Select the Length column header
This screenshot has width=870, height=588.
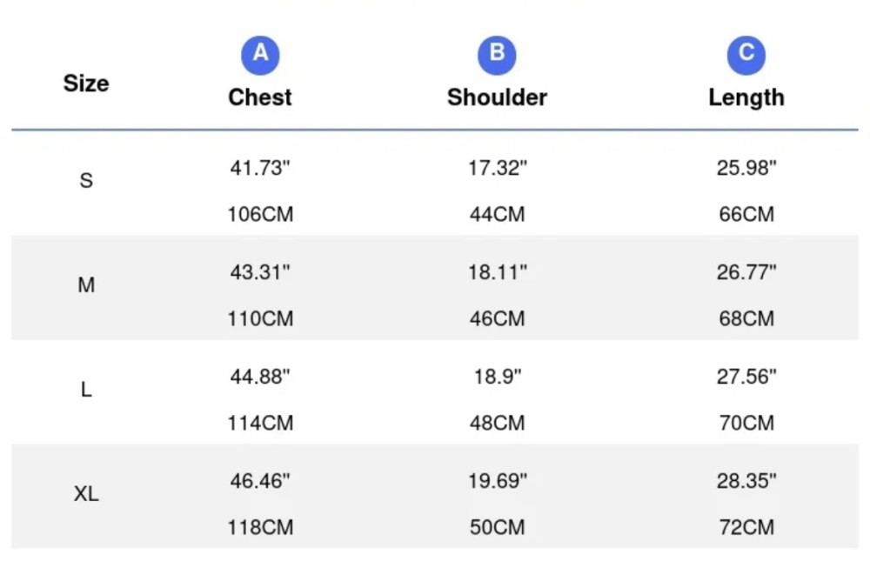[746, 97]
